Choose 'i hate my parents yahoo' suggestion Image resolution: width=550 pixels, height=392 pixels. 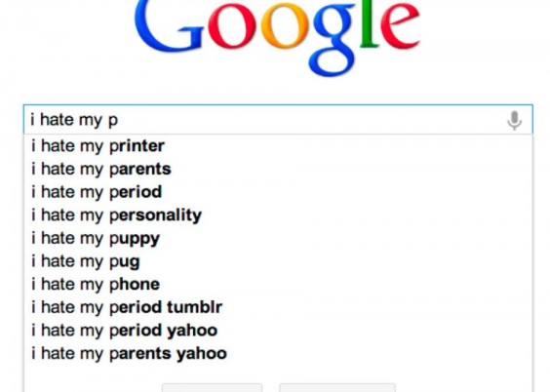[278, 353]
